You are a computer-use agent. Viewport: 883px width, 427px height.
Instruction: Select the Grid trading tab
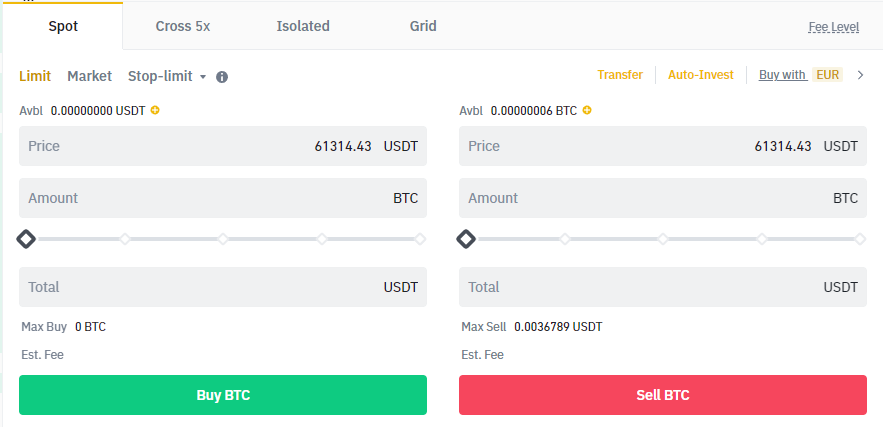pyautogui.click(x=423, y=26)
